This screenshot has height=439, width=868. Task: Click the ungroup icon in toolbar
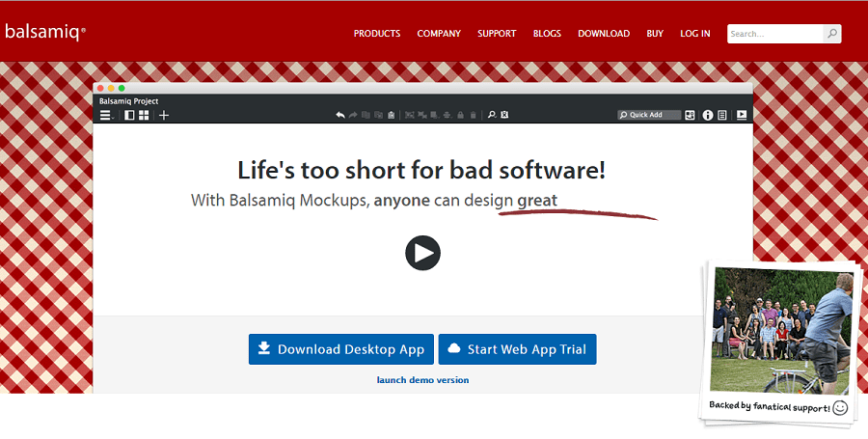[422, 115]
